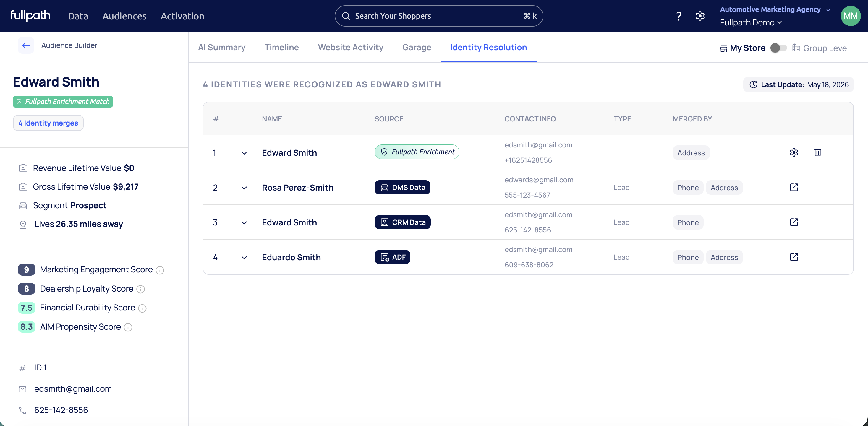Expand row 1 Edward Smith details
The image size is (868, 426).
click(x=244, y=153)
